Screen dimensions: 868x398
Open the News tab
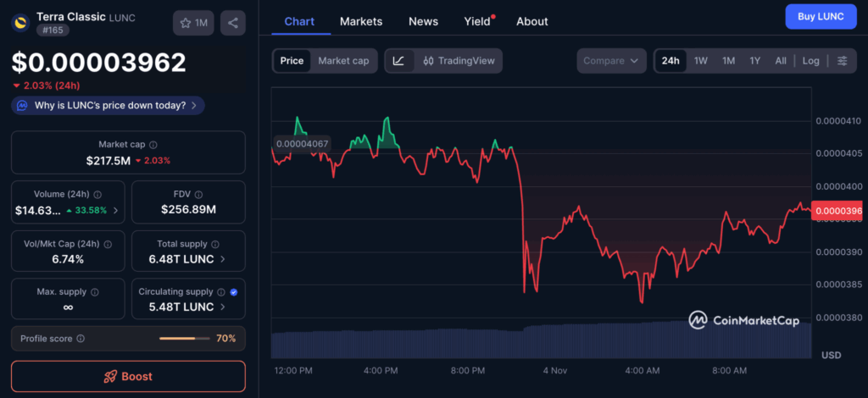(x=423, y=21)
